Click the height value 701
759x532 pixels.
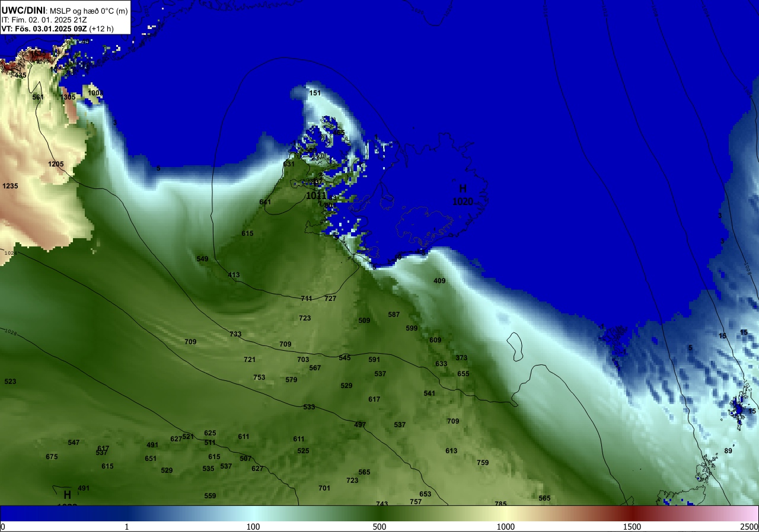[x=324, y=488]
